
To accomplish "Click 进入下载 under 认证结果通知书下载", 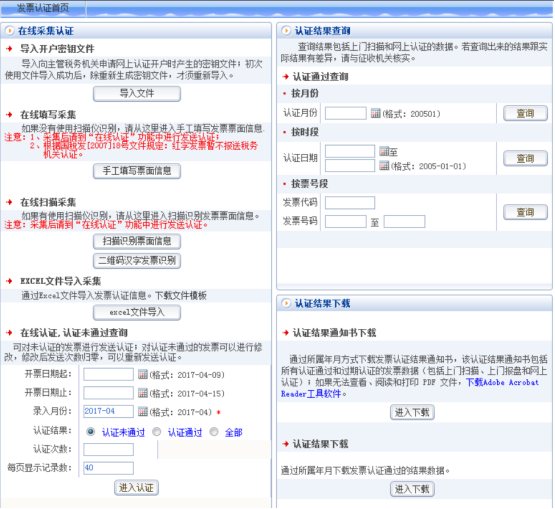I will (412, 412).
